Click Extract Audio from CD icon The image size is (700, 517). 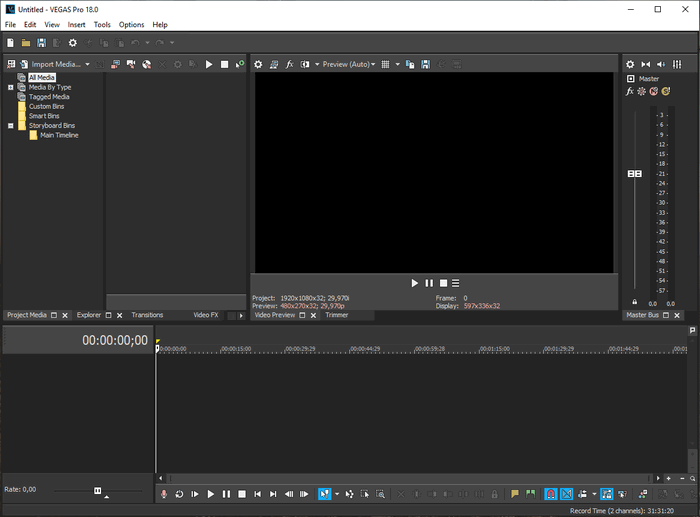(x=146, y=64)
